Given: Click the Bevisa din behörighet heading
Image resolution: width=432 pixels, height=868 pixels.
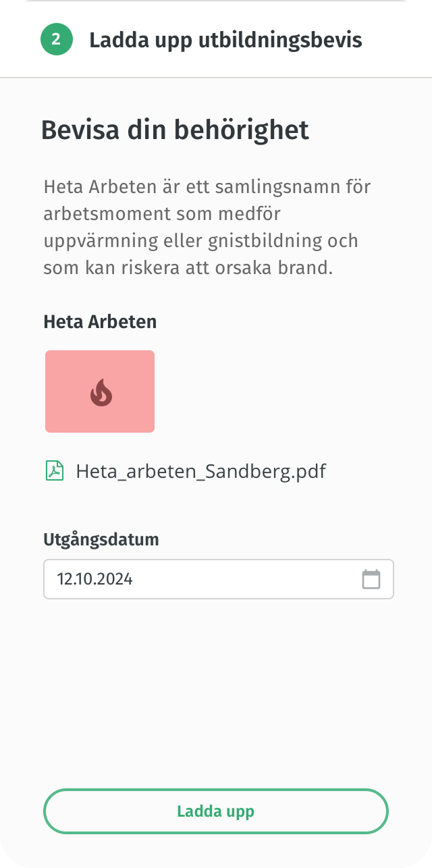Looking at the screenshot, I should [x=175, y=130].
